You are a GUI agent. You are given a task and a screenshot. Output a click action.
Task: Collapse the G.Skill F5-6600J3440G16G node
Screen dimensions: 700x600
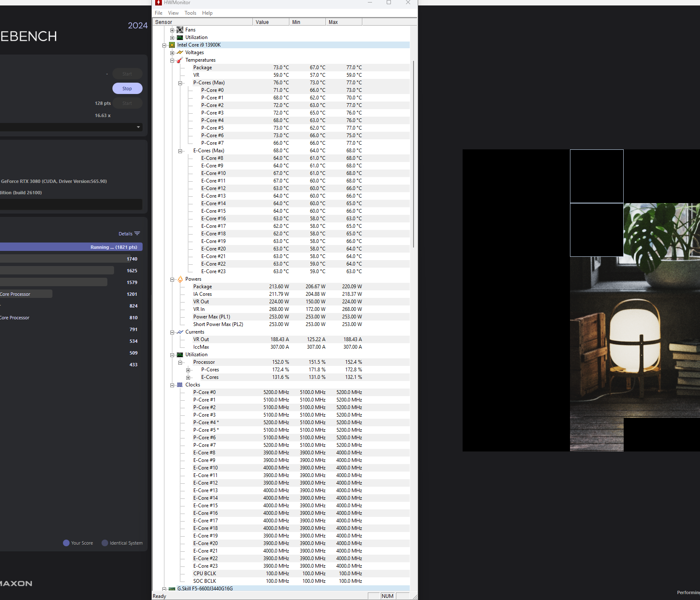tap(164, 589)
